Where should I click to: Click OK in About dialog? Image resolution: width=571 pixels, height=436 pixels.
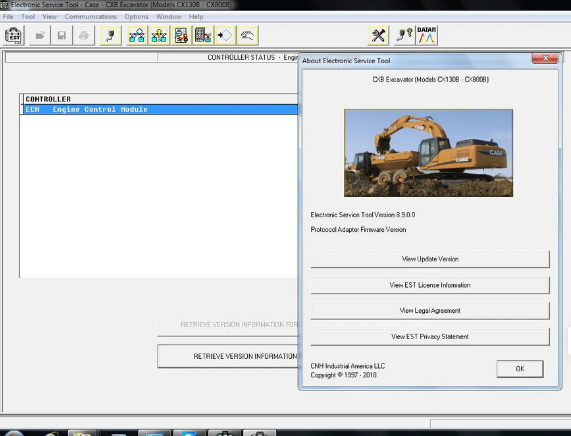[520, 369]
